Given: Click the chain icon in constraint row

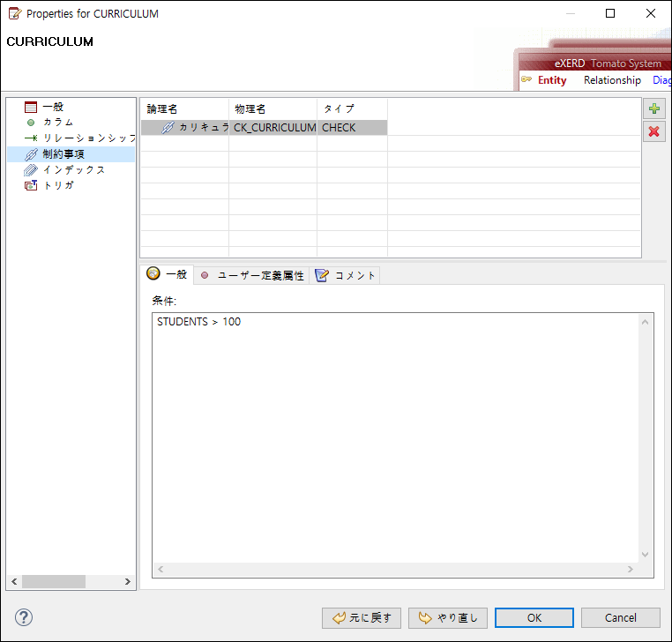Looking at the screenshot, I should [x=168, y=127].
